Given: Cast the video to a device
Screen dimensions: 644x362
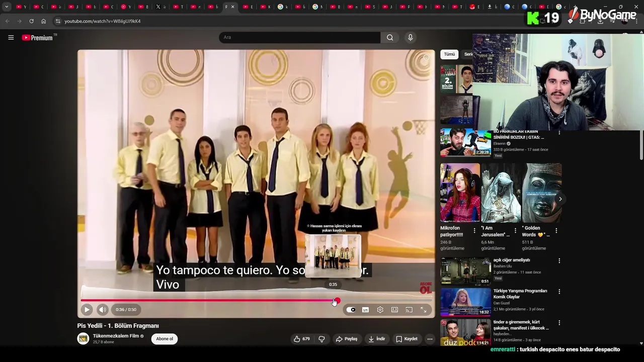Looking at the screenshot, I should click(409, 310).
